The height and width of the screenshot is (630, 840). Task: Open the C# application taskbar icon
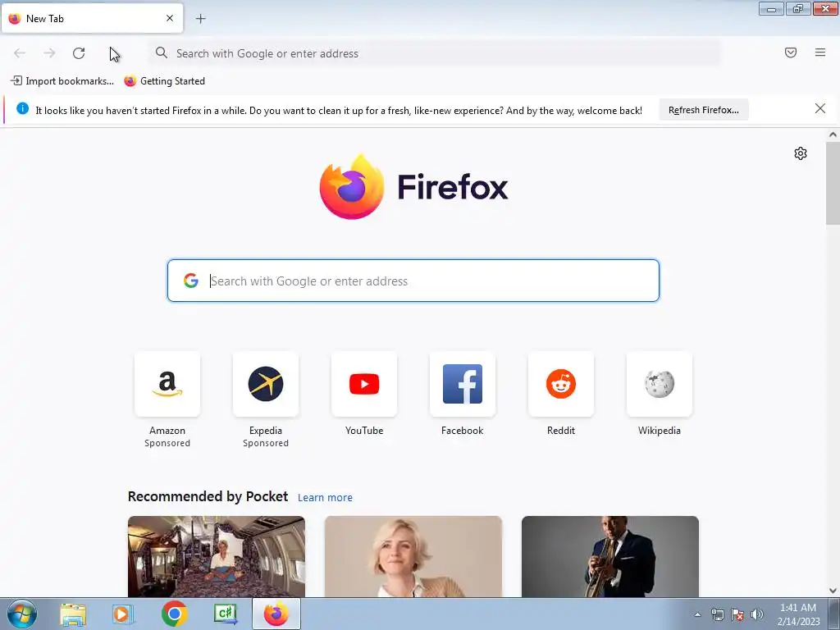pyautogui.click(x=226, y=614)
